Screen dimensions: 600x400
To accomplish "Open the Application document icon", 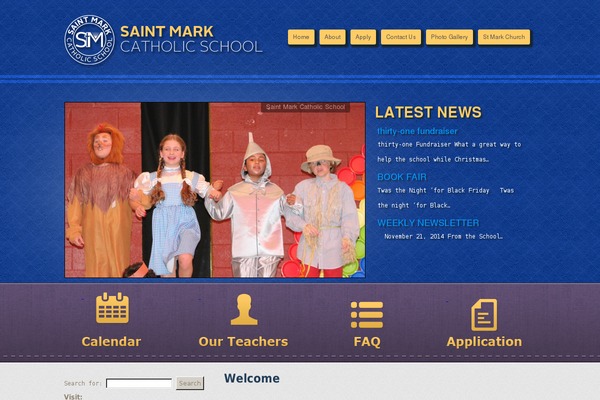I will tap(484, 315).
